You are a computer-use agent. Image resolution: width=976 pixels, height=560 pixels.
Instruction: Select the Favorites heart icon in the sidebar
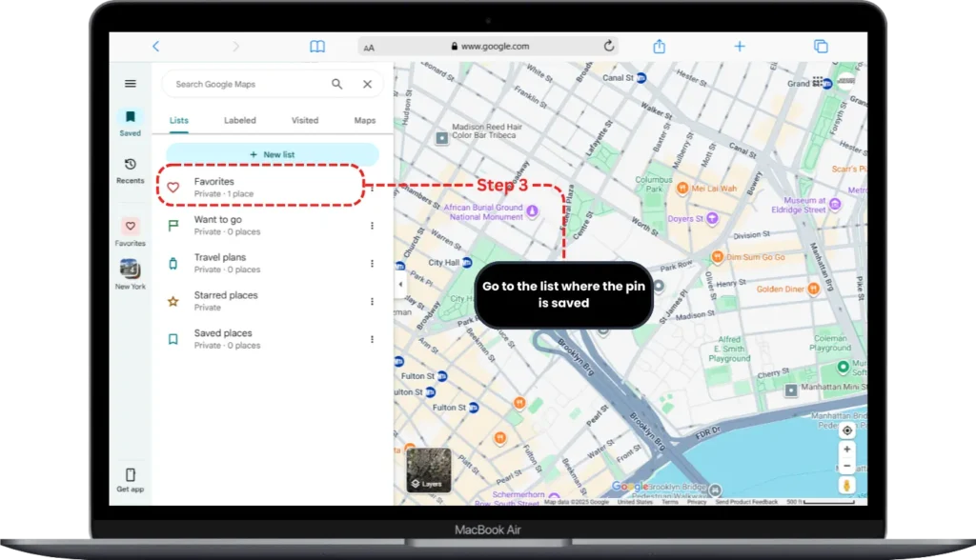coord(130,227)
